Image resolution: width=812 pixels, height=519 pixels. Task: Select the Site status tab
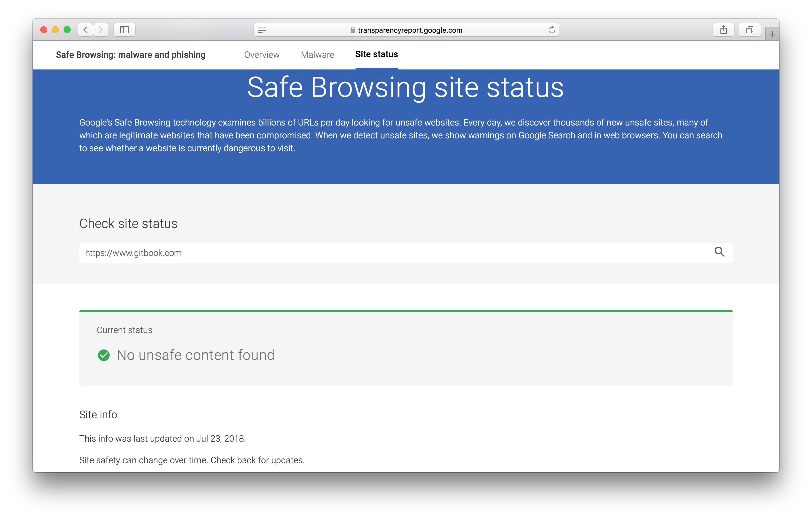376,54
